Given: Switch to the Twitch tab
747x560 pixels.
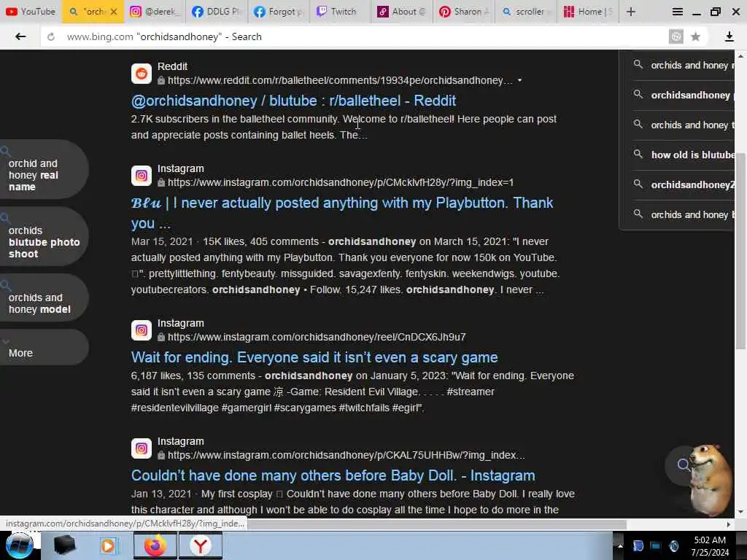Looking at the screenshot, I should (340, 12).
